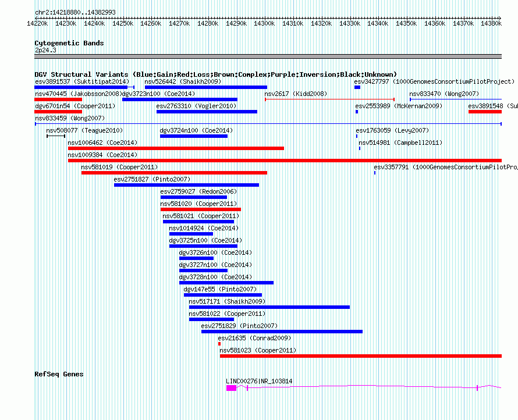
Task: Click the LINC00276|NR_103814 gene label
Action: coord(259,381)
